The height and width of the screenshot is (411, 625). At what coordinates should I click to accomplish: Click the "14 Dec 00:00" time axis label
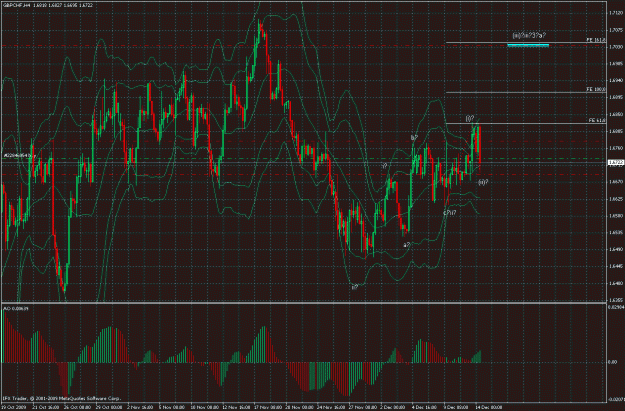pos(489,408)
